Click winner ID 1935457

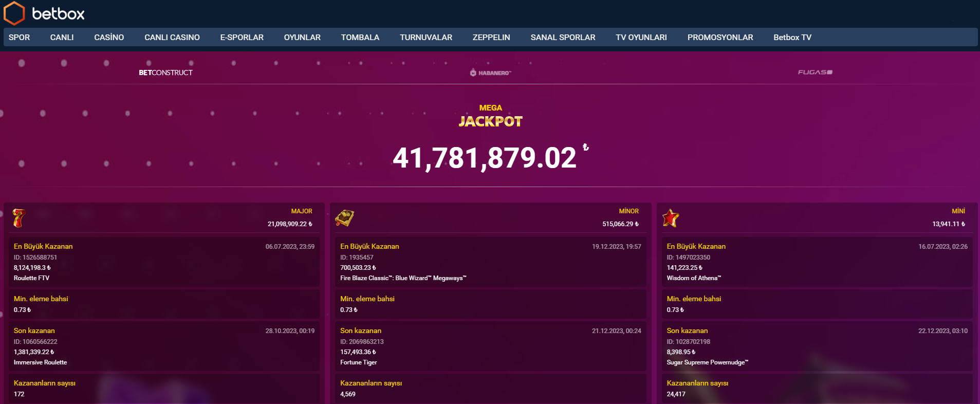click(357, 258)
